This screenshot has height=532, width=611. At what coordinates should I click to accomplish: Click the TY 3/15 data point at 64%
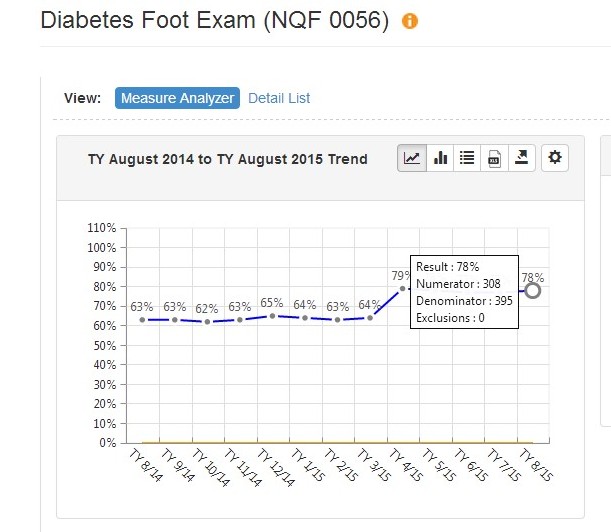pos(370,318)
